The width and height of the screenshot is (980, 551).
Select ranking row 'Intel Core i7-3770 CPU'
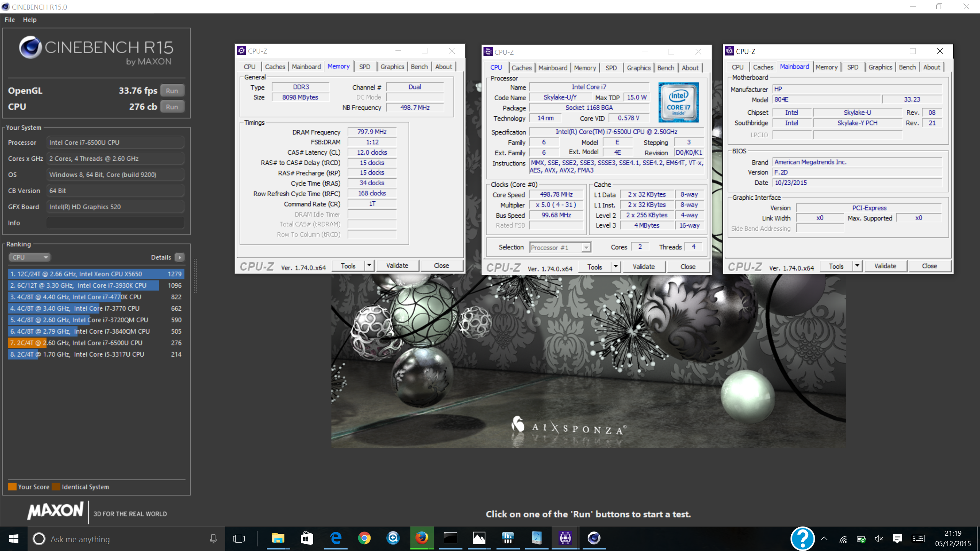96,308
